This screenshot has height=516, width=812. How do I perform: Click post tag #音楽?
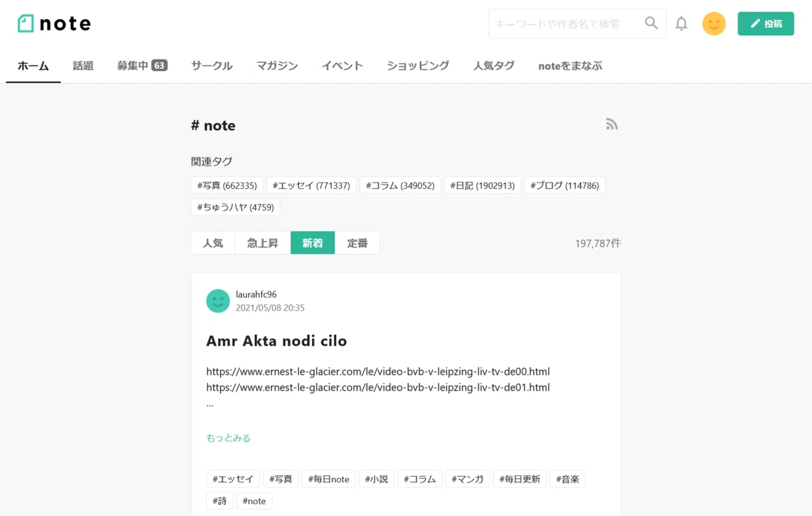(568, 479)
